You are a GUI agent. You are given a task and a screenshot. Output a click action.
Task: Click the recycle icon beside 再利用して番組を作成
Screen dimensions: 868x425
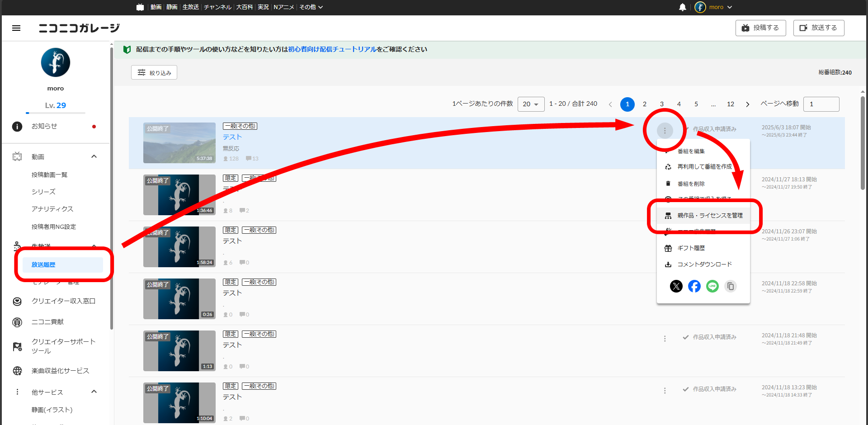[668, 167]
